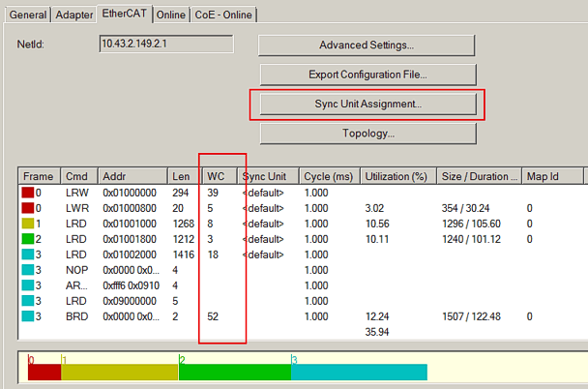Screen dimensions: 588x389
Task: Click working counter value 39
Action: [213, 193]
